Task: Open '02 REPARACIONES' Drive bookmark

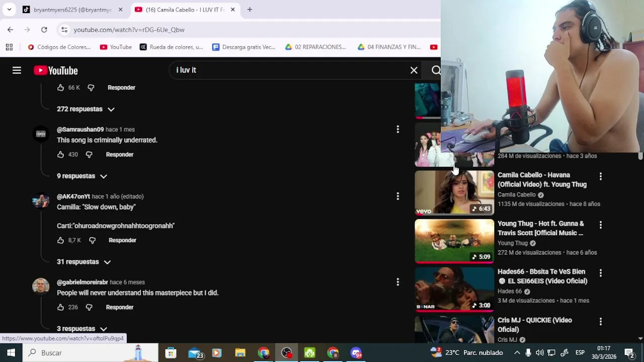Action: point(315,47)
